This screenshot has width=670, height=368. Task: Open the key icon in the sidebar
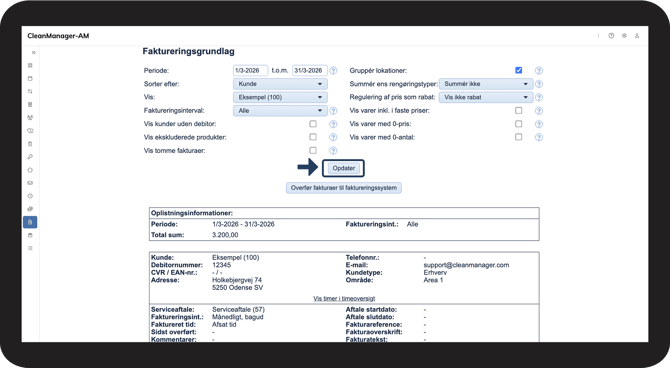click(x=30, y=157)
